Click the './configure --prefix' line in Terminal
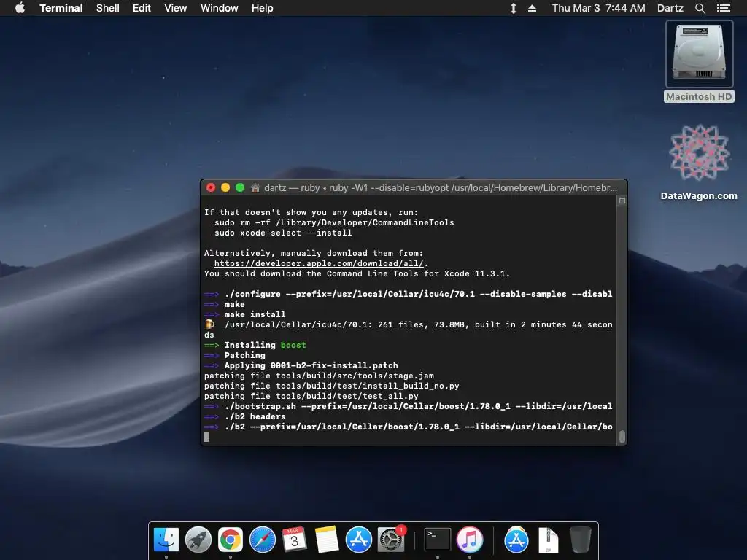This screenshot has width=747, height=560. point(409,294)
